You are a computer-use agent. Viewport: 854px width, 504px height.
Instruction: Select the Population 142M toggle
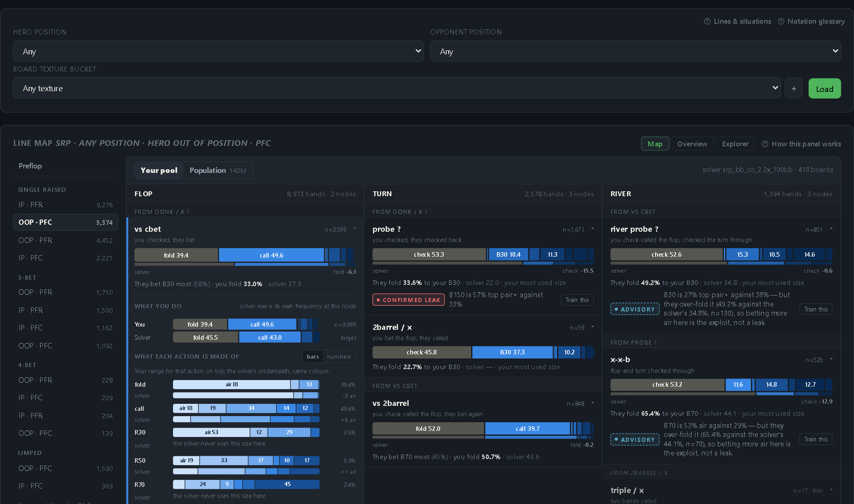(218, 170)
